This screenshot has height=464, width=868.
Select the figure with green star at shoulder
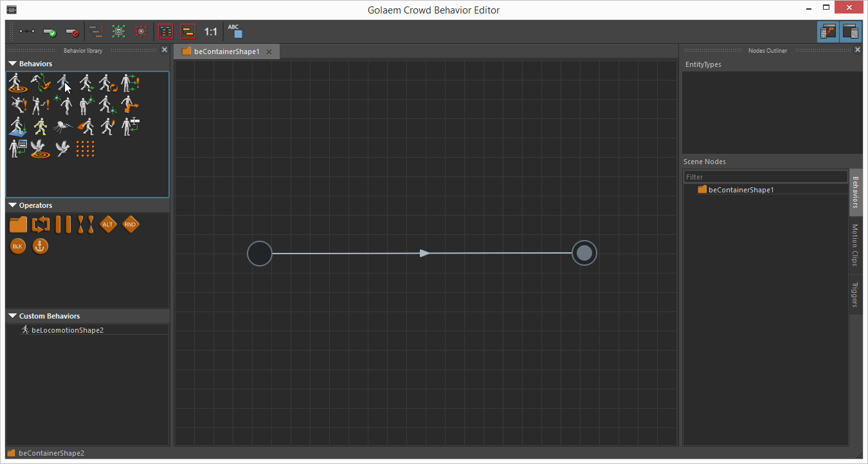click(62, 105)
